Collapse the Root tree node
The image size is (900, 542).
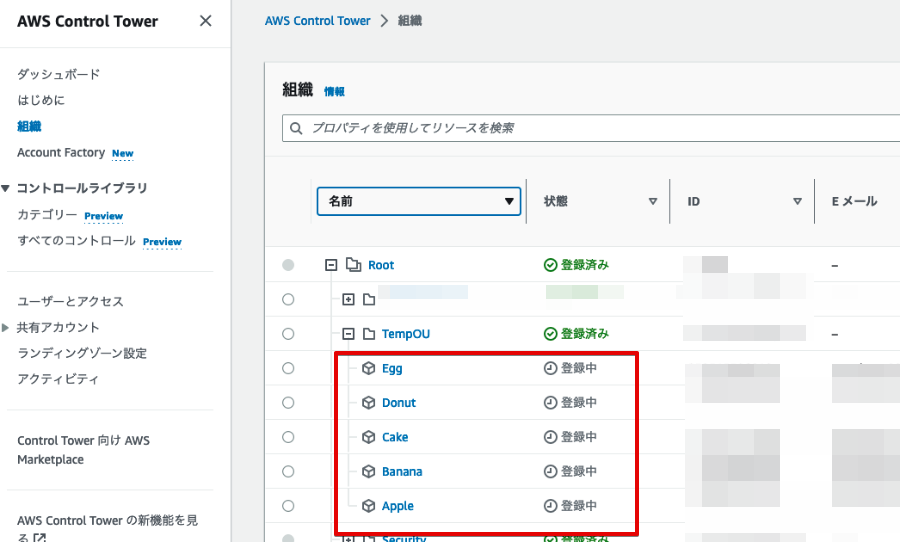point(331,265)
